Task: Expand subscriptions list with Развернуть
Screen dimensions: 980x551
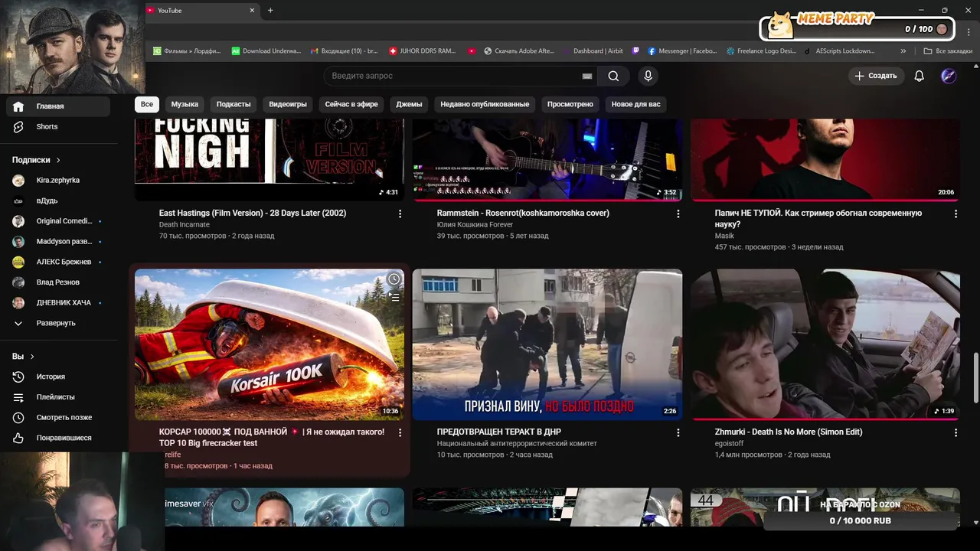Action: 58,323
